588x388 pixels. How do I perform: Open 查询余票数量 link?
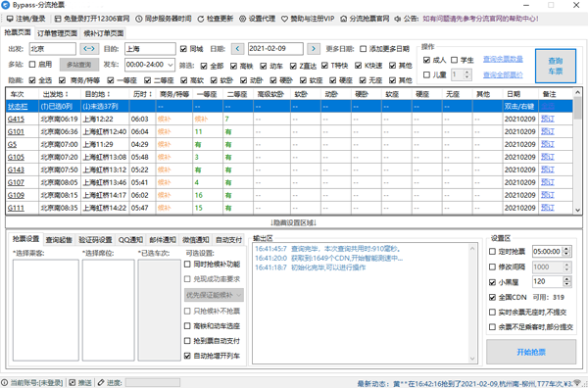pyautogui.click(x=503, y=59)
